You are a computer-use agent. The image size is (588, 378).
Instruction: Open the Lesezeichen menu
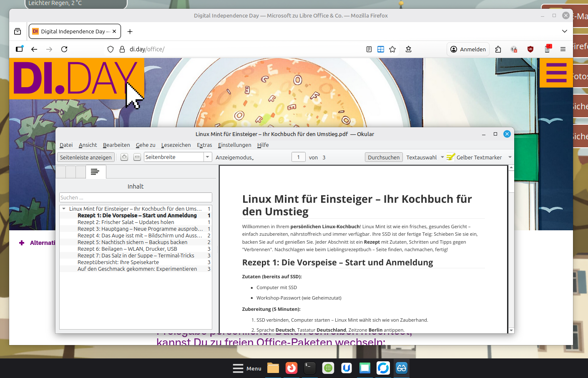click(x=176, y=145)
